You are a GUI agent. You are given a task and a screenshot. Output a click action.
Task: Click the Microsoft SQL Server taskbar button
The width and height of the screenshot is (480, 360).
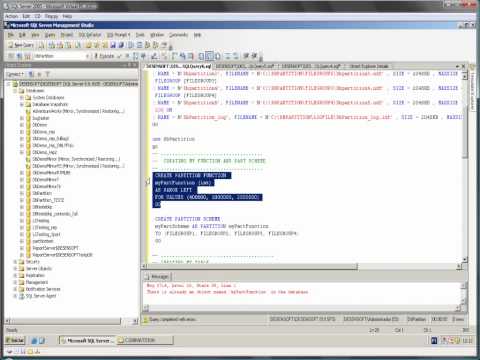(x=87, y=340)
